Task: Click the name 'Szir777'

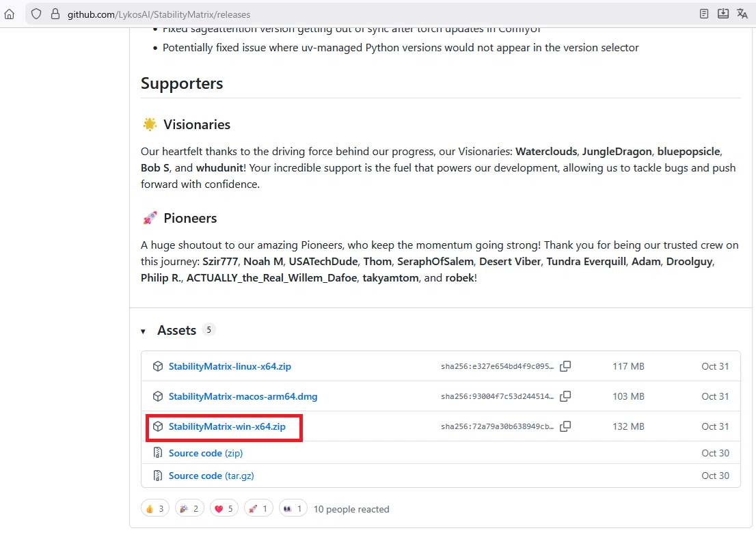Action: [x=220, y=261]
